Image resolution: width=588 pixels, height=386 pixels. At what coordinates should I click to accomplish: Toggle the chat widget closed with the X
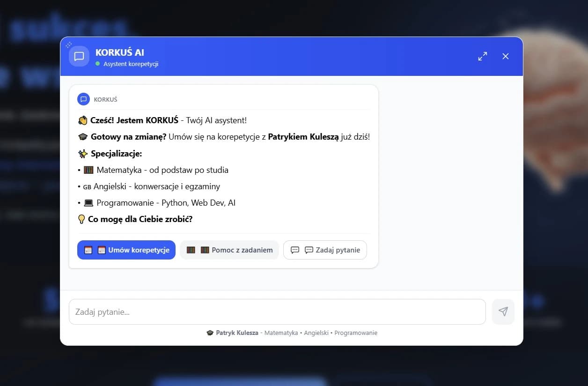[x=505, y=56]
